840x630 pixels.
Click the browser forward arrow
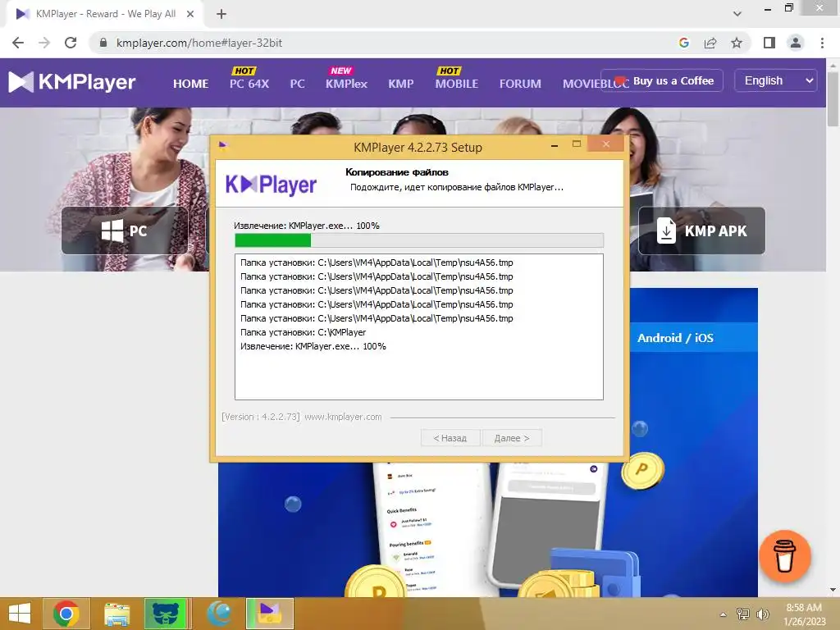[44, 43]
